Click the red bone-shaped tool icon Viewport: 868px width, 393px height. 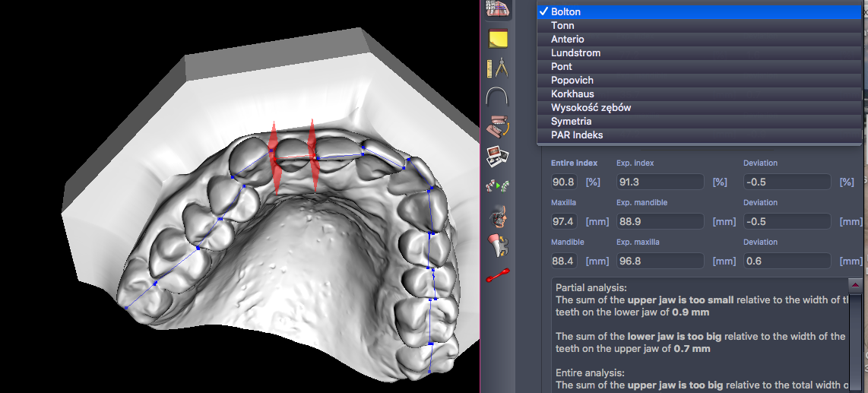click(x=498, y=274)
